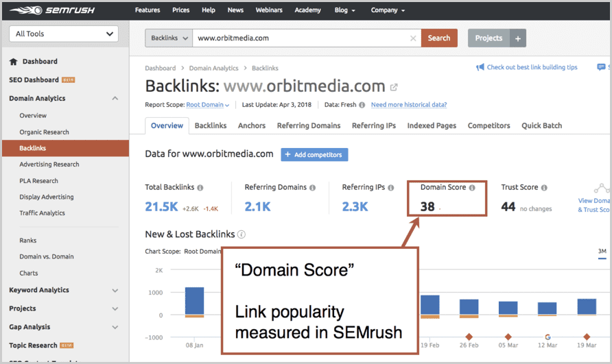Click the SEMrush logo

click(52, 10)
